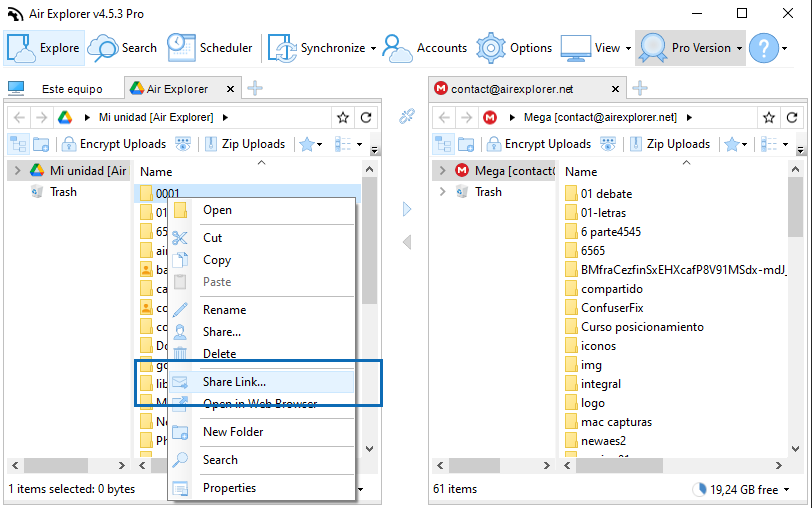The image size is (812, 508).
Task: Refresh the right Mega pane
Action: point(792,118)
